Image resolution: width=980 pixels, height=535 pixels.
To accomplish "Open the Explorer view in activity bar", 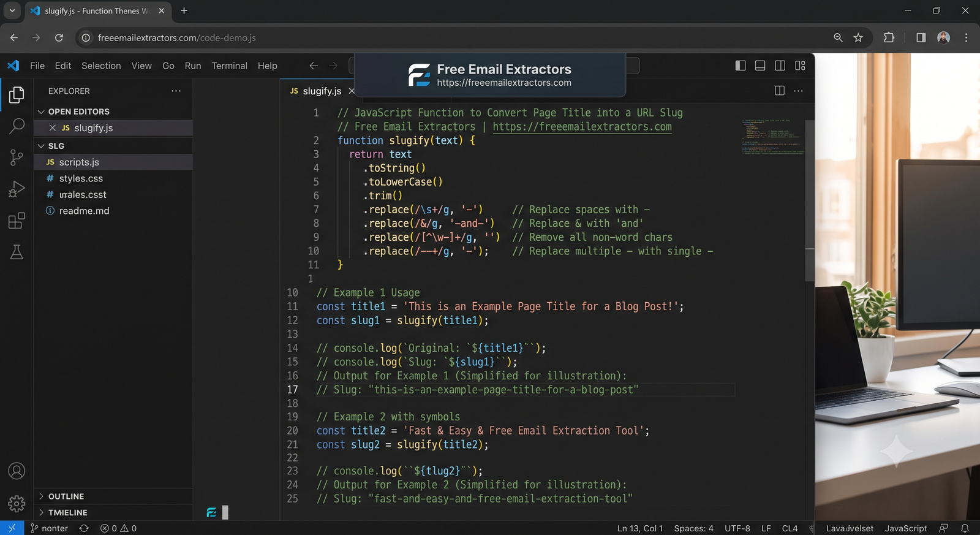I will click(x=17, y=94).
